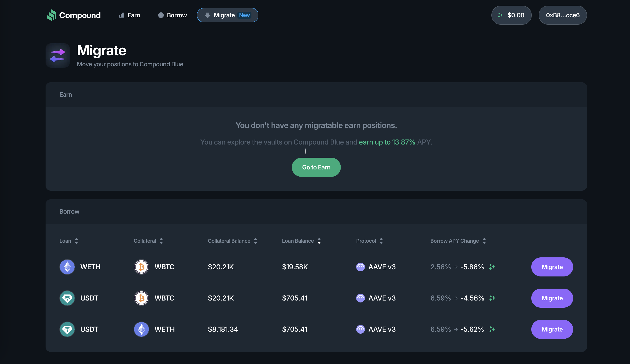
Task: Sort by Collateral Balance arrows
Action: tap(256, 241)
